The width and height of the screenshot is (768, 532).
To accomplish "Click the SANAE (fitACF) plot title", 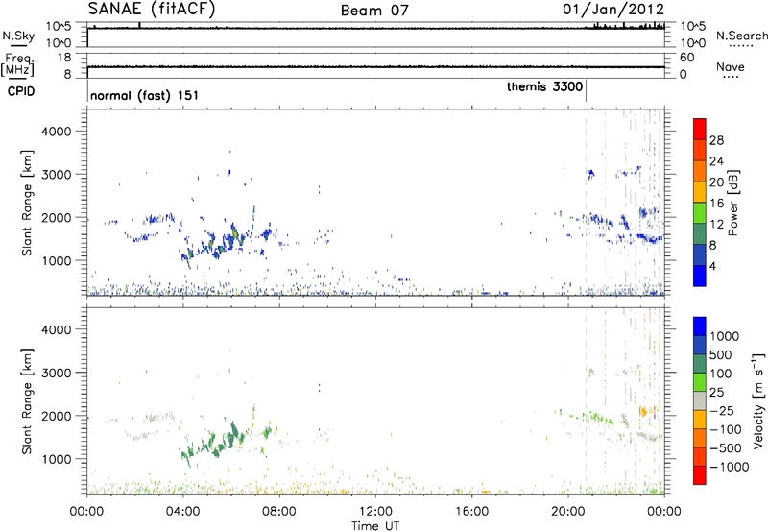I will [152, 9].
